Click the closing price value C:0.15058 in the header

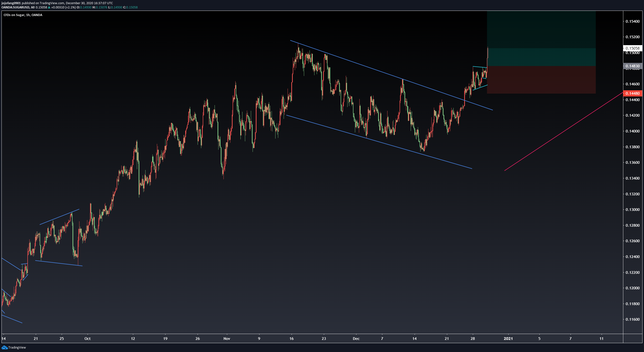click(130, 7)
